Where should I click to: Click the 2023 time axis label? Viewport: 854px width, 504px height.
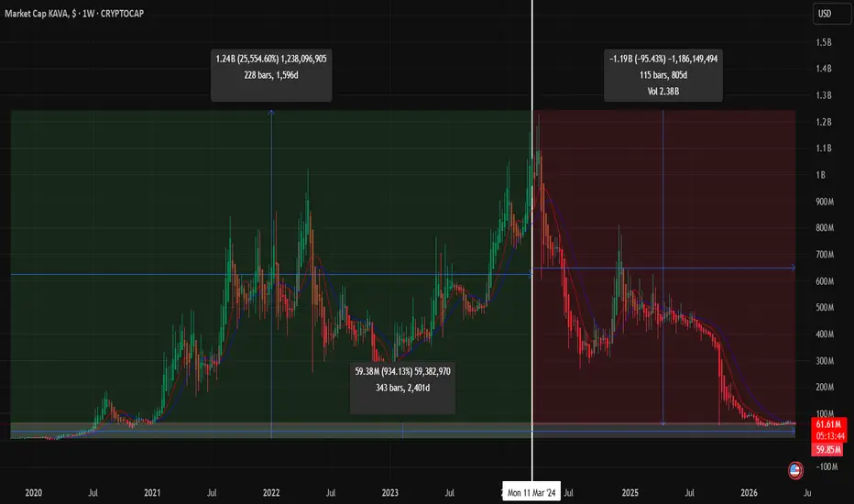[390, 493]
